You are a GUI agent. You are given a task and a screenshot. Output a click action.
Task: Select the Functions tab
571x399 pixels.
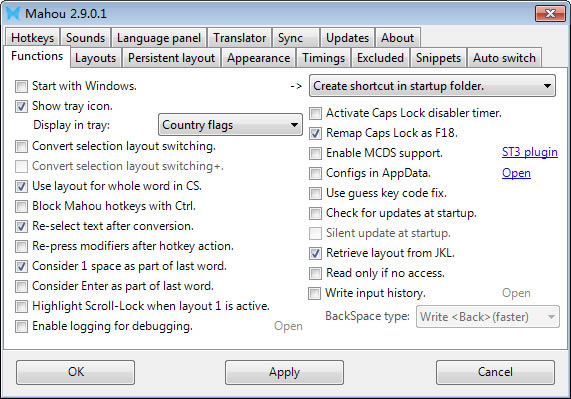37,56
